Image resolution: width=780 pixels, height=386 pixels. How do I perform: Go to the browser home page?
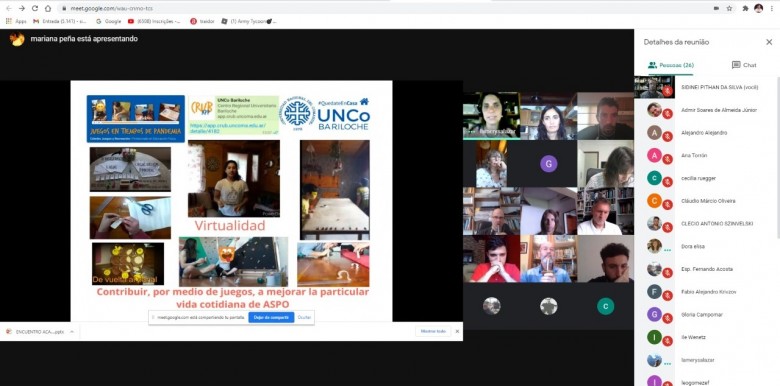[48, 8]
